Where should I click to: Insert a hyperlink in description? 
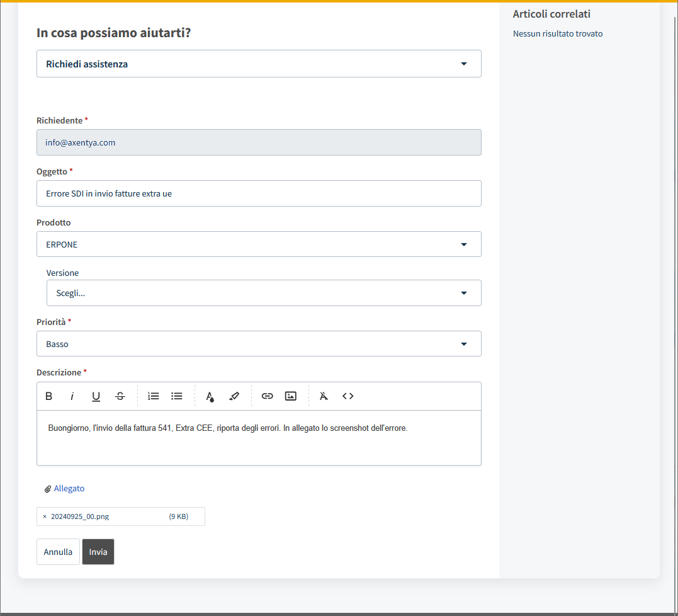point(268,396)
